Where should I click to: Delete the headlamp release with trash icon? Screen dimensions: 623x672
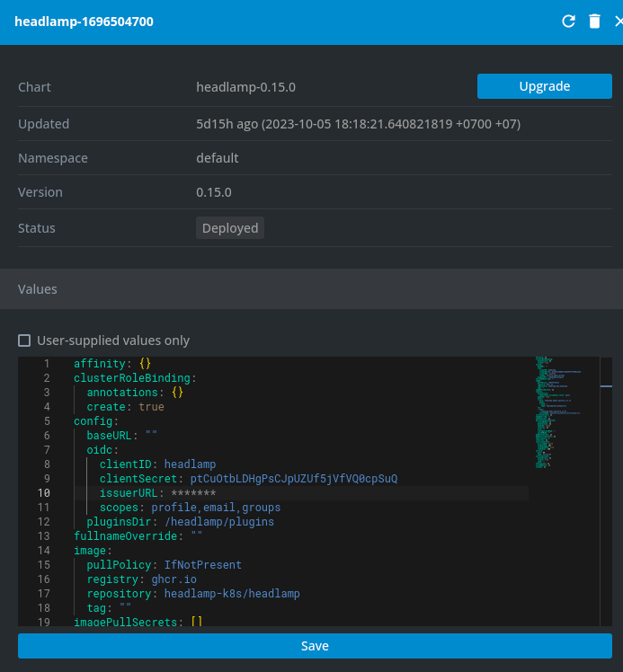click(594, 21)
